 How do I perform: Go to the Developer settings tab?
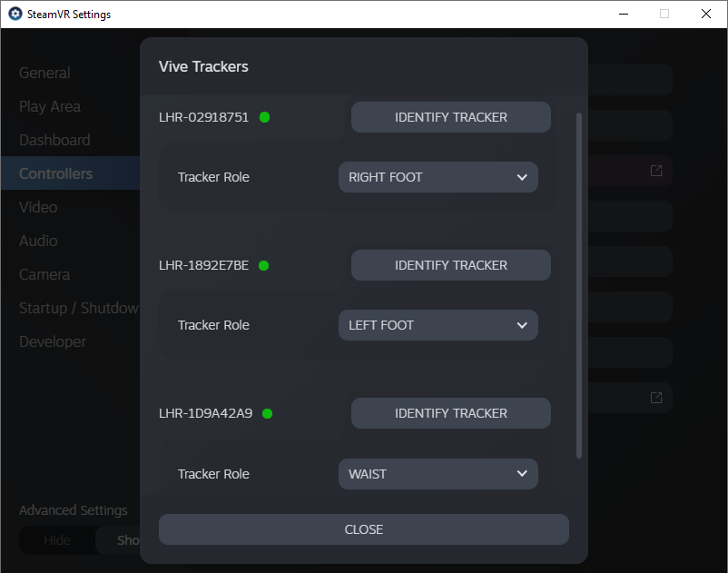point(53,341)
